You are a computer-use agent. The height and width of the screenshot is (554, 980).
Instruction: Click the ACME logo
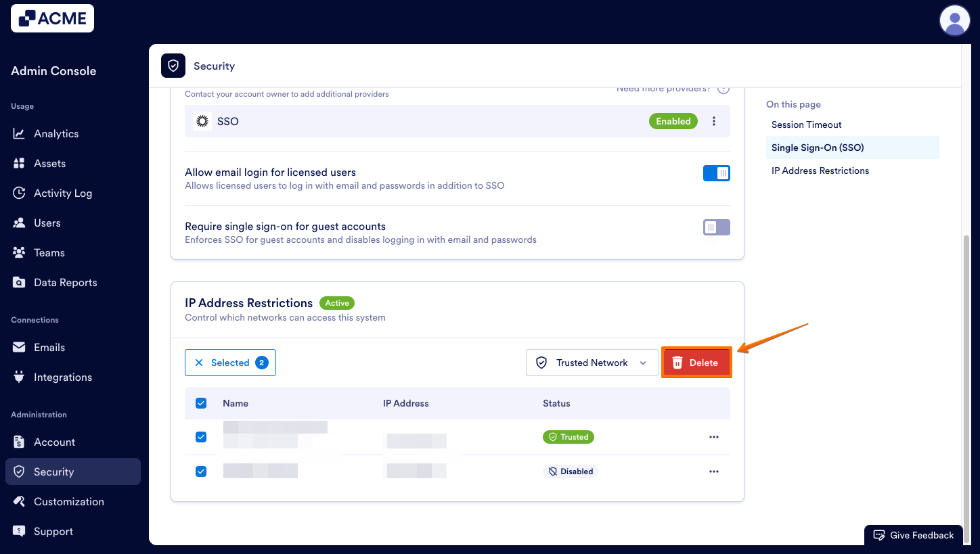coord(52,18)
